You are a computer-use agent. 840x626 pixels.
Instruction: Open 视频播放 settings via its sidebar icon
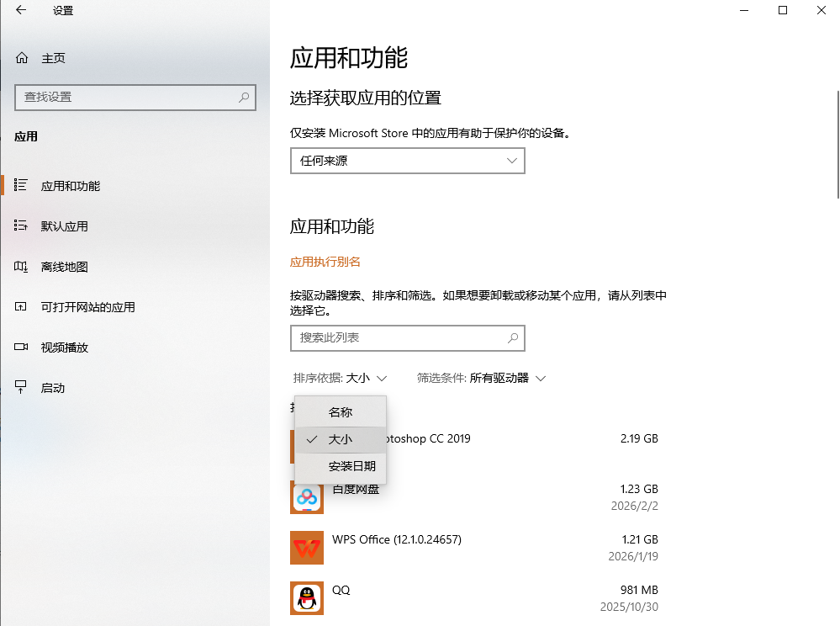(x=19, y=347)
